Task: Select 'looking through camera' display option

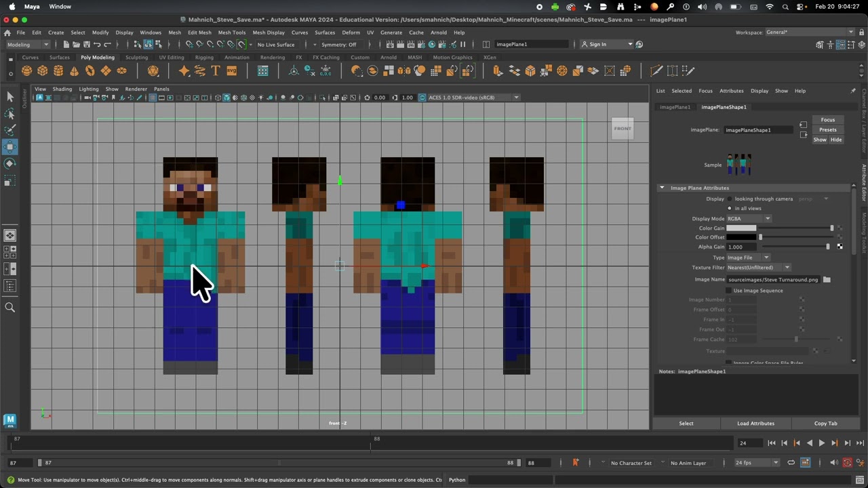Action: [x=730, y=199]
